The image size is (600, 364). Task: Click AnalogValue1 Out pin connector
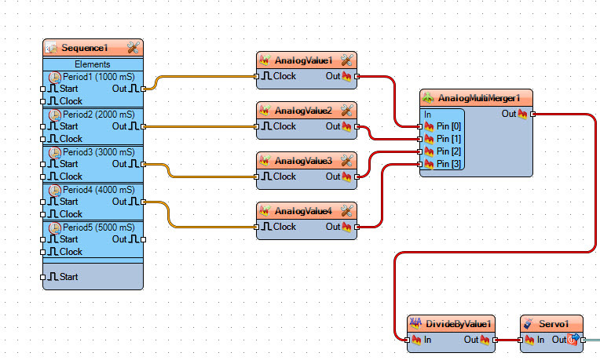tap(357, 76)
